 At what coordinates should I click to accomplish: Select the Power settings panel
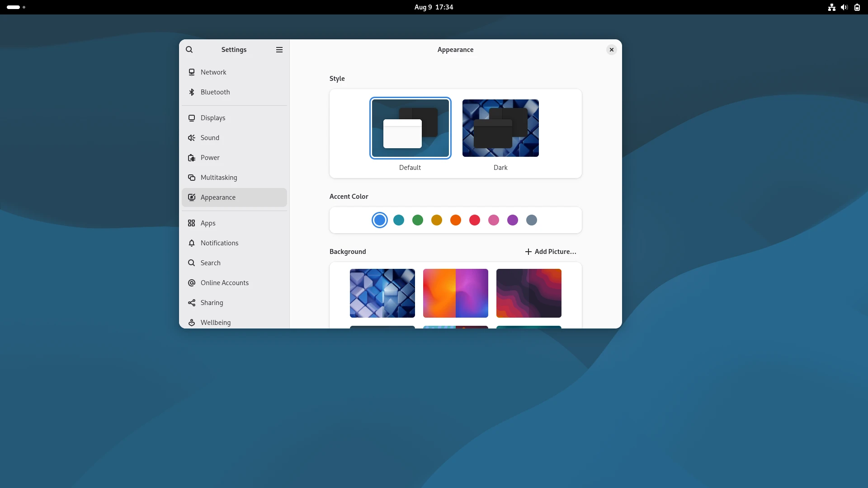(209, 158)
